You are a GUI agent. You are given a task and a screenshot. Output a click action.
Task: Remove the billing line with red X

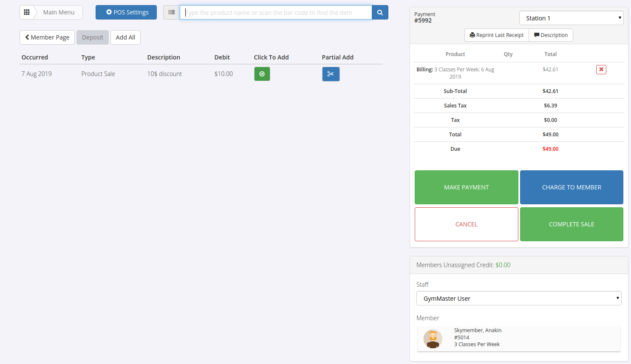(601, 70)
